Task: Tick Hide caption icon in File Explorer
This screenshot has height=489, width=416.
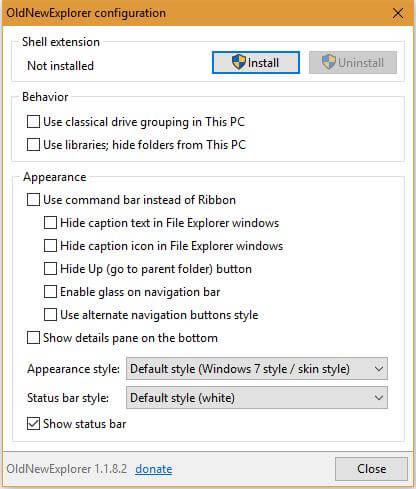Action: (50, 246)
